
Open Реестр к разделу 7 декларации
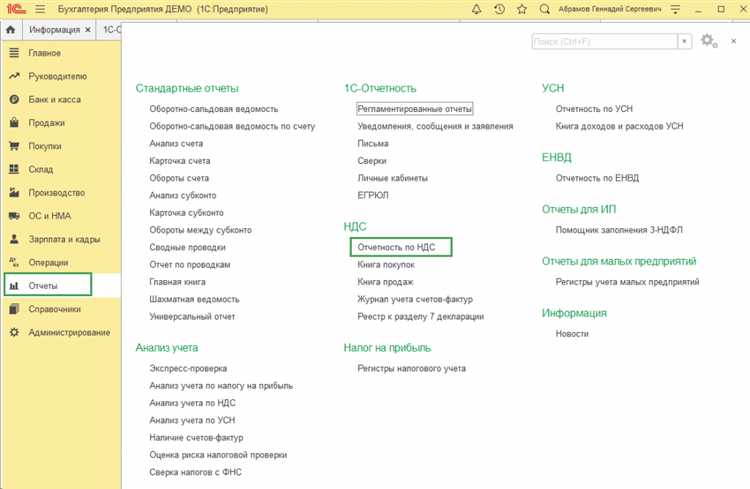420,316
